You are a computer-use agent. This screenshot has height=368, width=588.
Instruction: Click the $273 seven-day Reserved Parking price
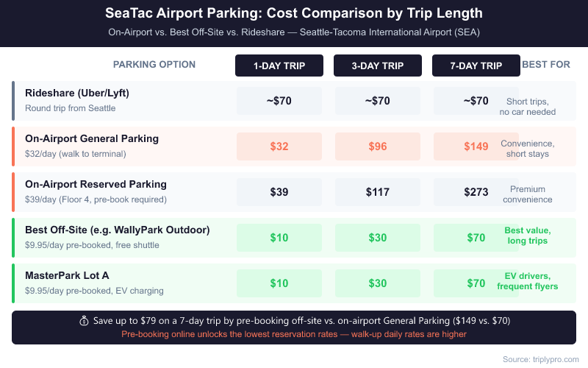[x=476, y=192]
